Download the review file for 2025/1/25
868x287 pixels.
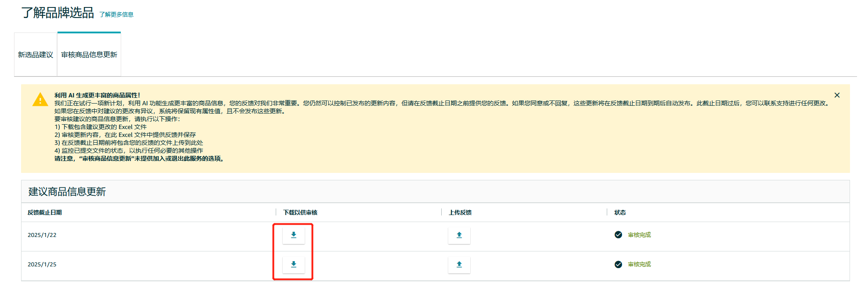coord(293,265)
